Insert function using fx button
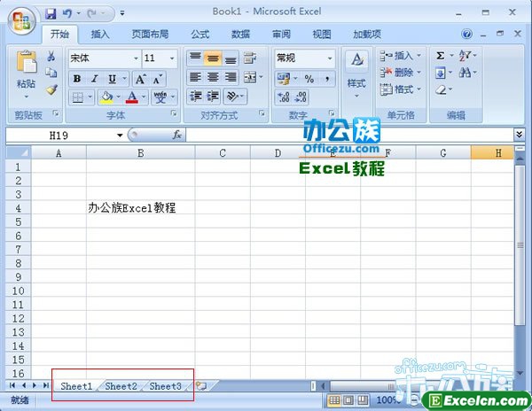This screenshot has height=411, width=532. (x=176, y=135)
